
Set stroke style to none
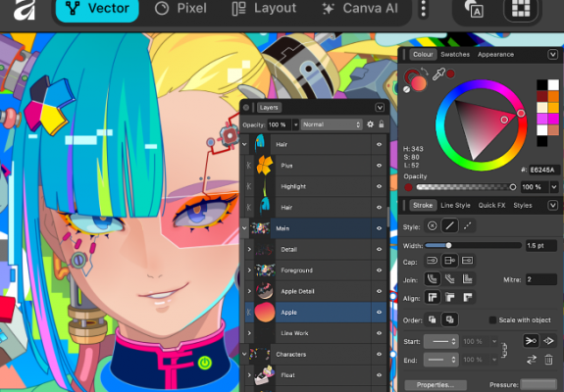click(432, 226)
